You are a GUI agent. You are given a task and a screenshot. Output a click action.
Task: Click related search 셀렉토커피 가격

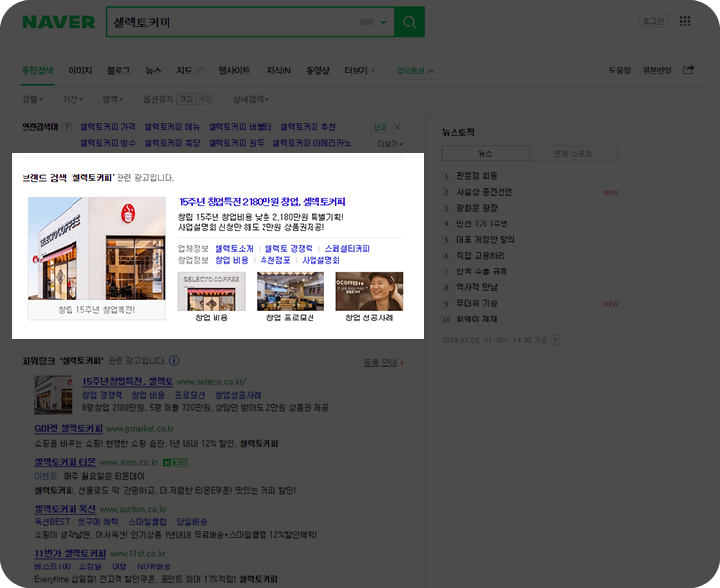point(108,127)
